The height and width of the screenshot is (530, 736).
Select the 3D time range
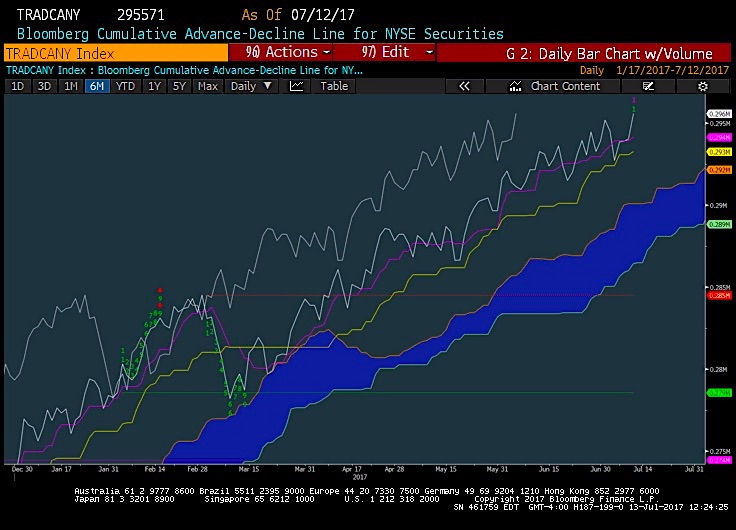click(x=44, y=86)
